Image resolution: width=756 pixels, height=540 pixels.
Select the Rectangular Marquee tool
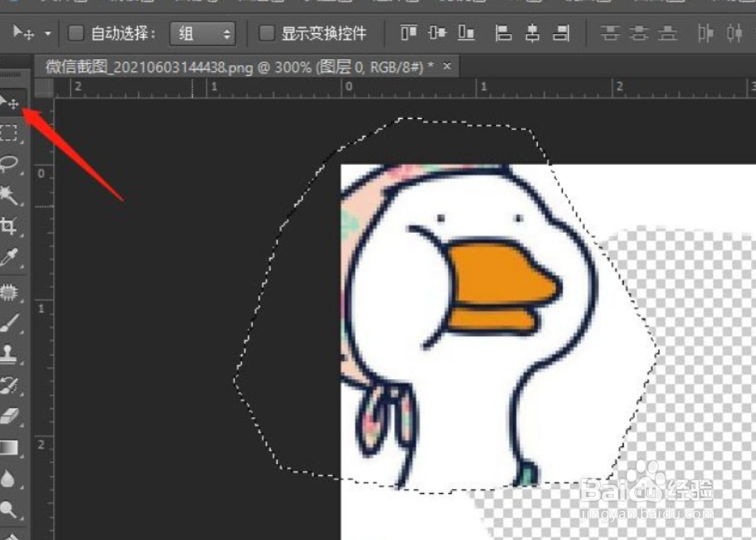coord(9,133)
